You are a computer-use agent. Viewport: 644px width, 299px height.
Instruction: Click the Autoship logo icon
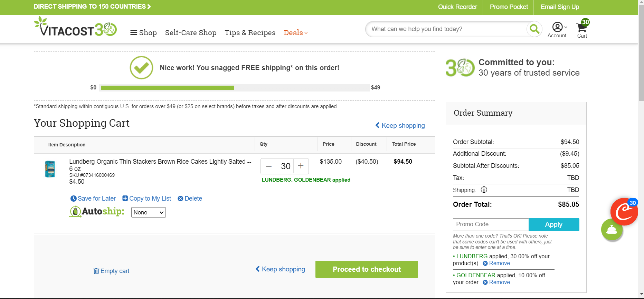coord(96,211)
